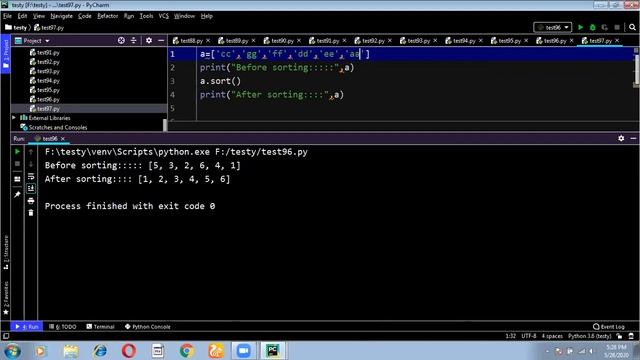The image size is (640, 360).
Task: Switch to the test88.py editor tab
Action: 191,40
